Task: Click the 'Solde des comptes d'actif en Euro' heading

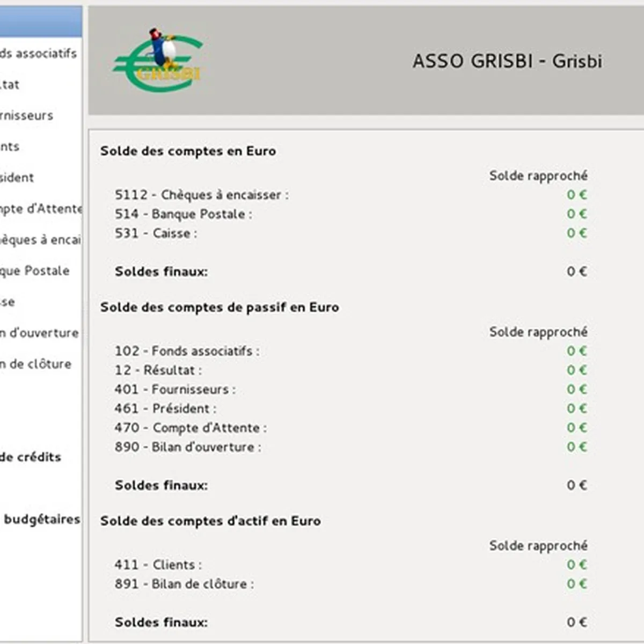Action: pos(210,521)
